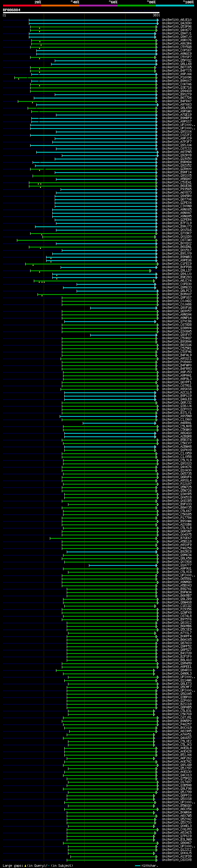Click the UniRef100_B6TI65 label
The image size is (197, 868).
point(176,67)
